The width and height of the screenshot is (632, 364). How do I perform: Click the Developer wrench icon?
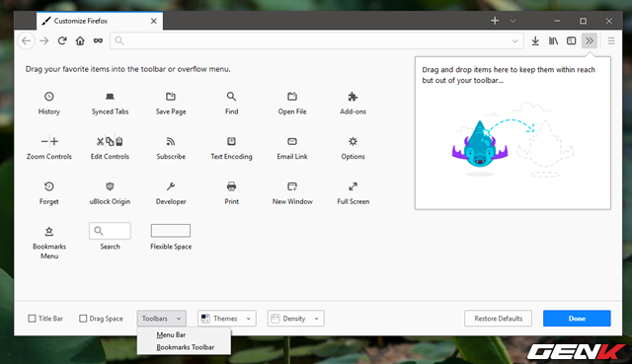(x=171, y=186)
